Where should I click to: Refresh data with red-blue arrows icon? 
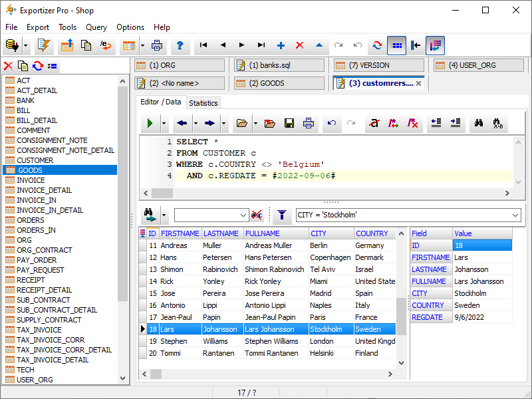pos(377,45)
